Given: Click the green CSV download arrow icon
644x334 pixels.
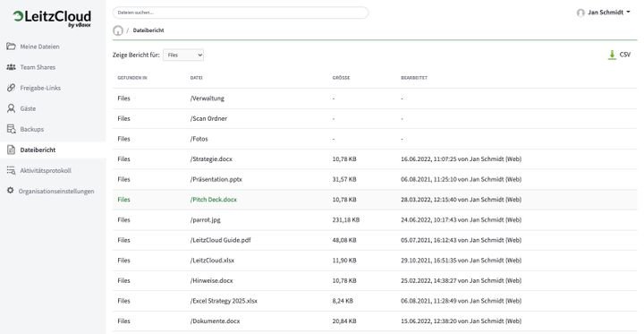Looking at the screenshot, I should pos(612,55).
